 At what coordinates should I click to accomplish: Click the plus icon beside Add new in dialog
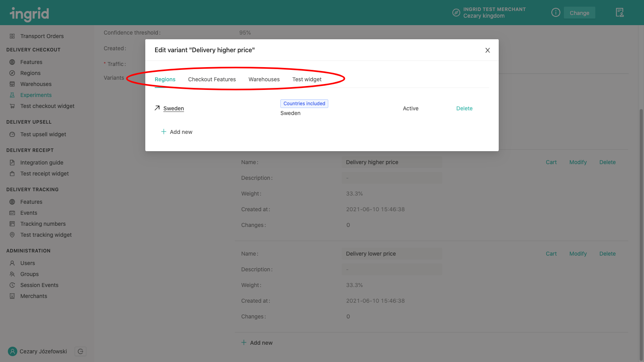(x=164, y=132)
